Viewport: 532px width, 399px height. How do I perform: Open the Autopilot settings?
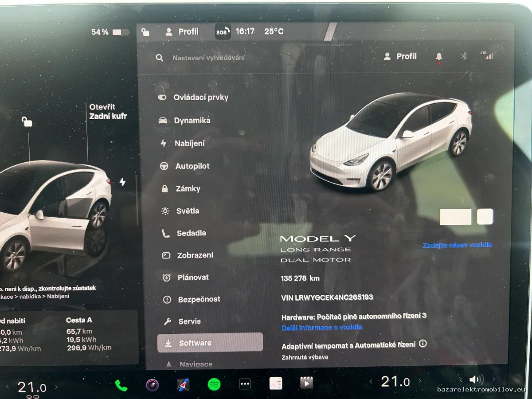point(184,166)
